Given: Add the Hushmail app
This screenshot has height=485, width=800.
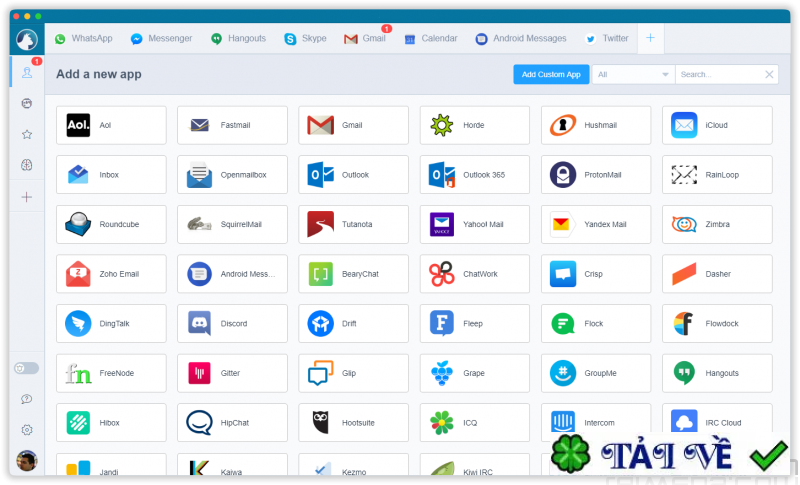Looking at the screenshot, I should 596,125.
